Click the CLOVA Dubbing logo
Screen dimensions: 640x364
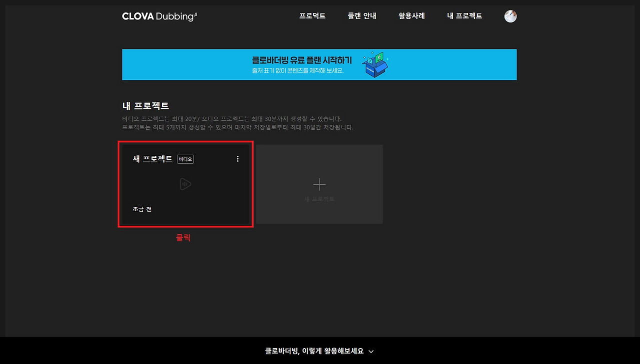click(156, 15)
